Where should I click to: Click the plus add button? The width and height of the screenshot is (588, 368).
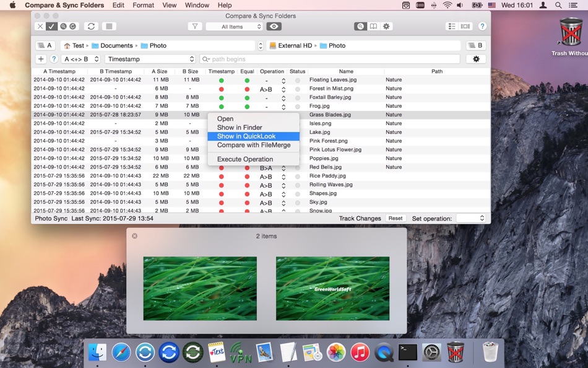pos(41,59)
